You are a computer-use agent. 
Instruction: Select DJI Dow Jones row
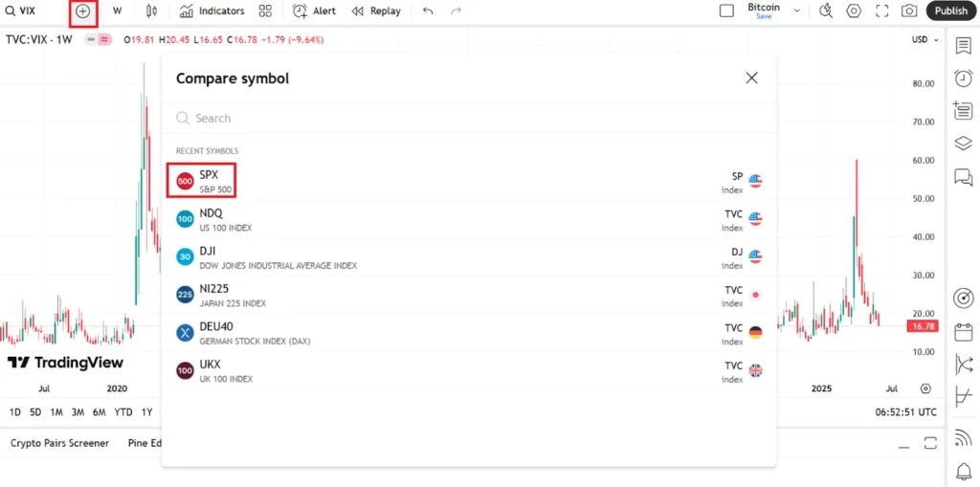tap(469, 257)
